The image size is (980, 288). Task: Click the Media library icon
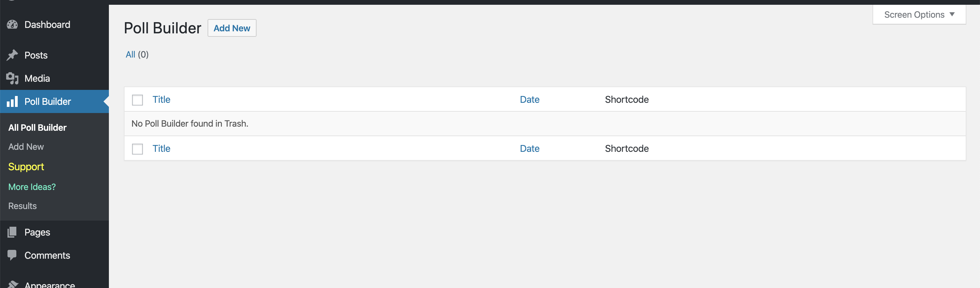click(12, 78)
